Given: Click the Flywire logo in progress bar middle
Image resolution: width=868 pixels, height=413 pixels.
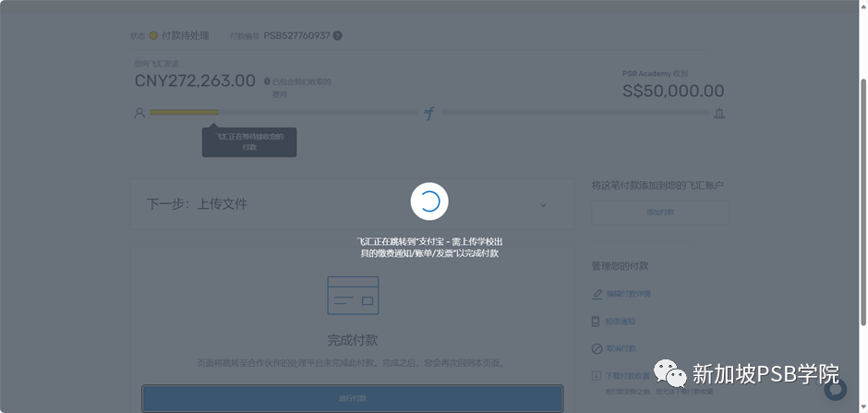Looking at the screenshot, I should [428, 113].
